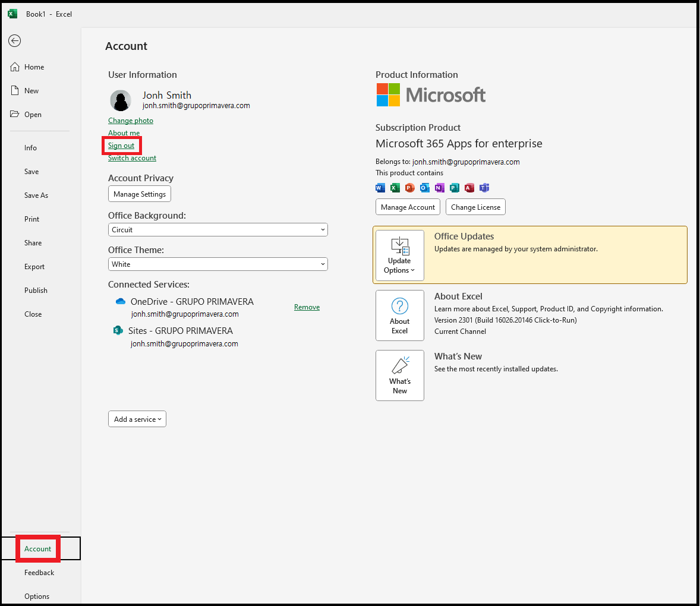Click the OneDrive cloud icon

pyautogui.click(x=121, y=302)
